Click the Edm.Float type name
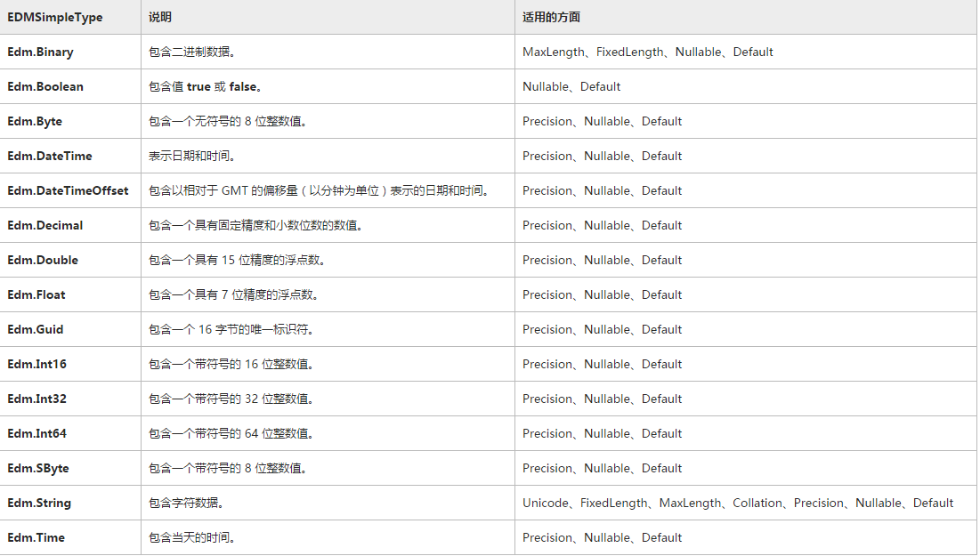This screenshot has height=556, width=980. point(36,294)
